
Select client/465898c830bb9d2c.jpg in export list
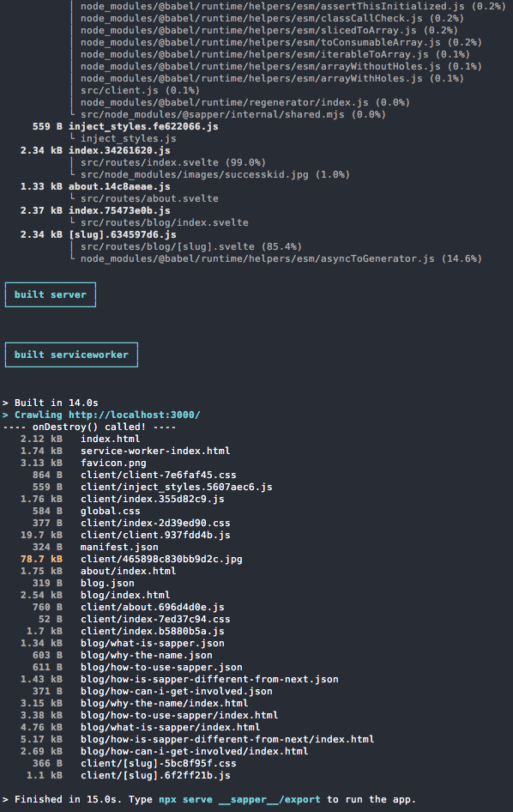(x=161, y=559)
